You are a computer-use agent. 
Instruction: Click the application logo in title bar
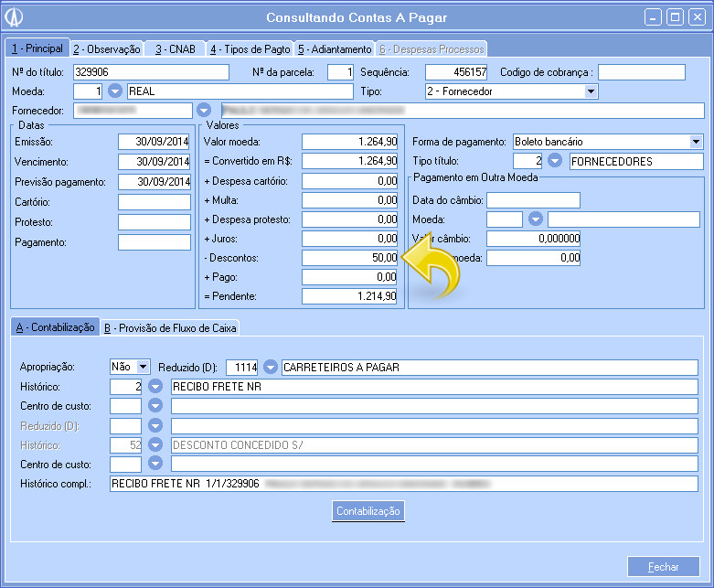(x=15, y=17)
